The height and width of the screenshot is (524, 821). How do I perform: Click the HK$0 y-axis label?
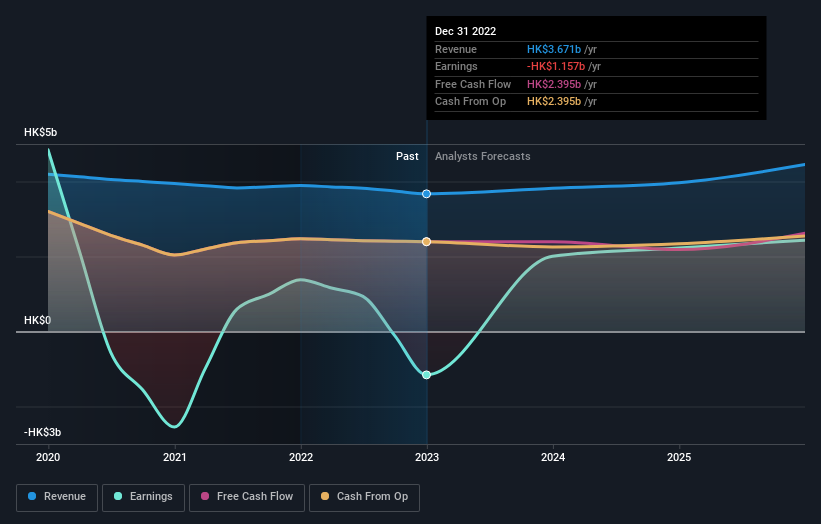click(37, 320)
